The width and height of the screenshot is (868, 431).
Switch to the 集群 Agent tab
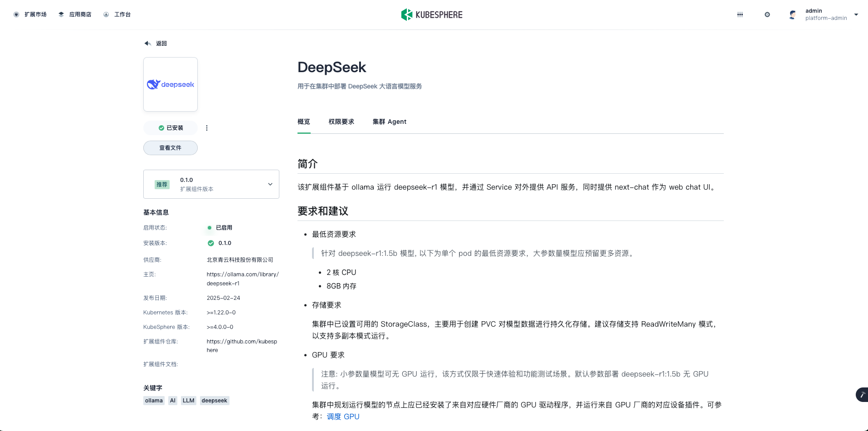(390, 122)
